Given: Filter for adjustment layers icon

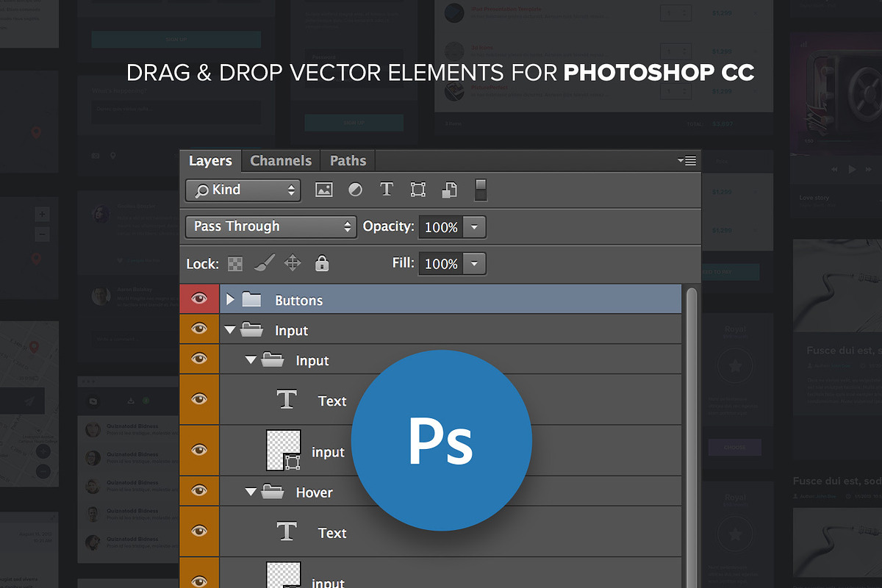Looking at the screenshot, I should coord(355,190).
